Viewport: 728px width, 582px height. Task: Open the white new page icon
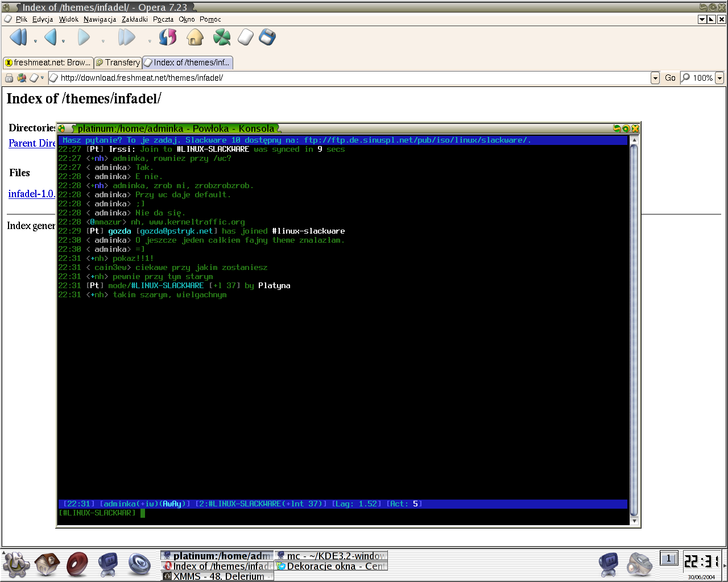point(245,38)
